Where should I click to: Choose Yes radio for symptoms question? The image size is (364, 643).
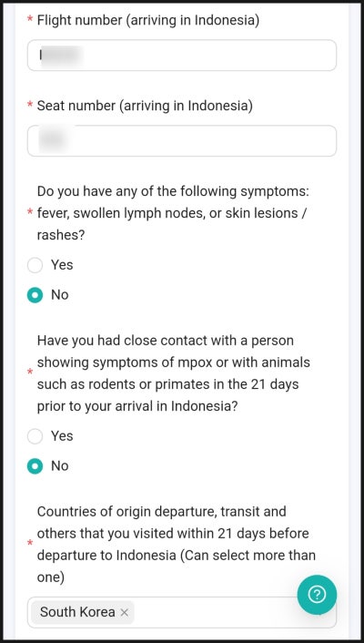35,265
